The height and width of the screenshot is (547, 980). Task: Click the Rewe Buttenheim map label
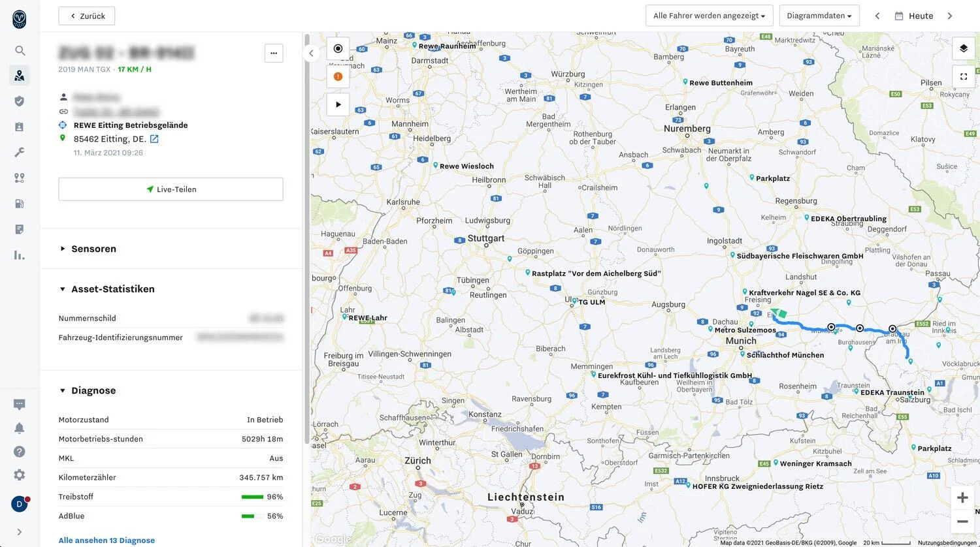pos(721,83)
